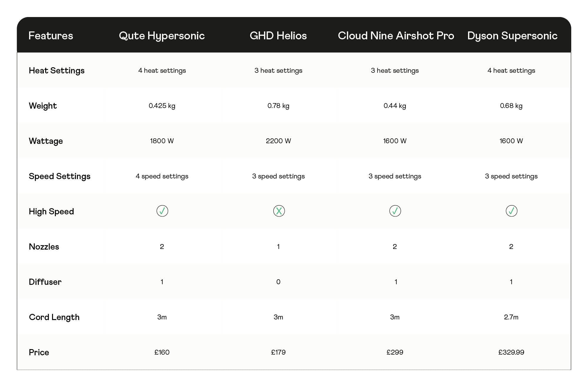This screenshot has height=387, width=588.
Task: Click Cloud Nine Airshot Pro High Speed checkmark
Action: pyautogui.click(x=395, y=211)
